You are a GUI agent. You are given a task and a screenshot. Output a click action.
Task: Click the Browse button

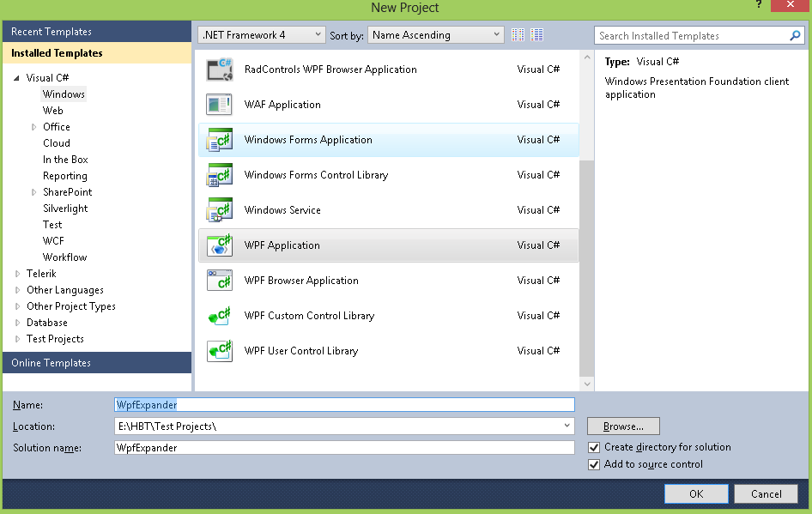pyautogui.click(x=622, y=426)
